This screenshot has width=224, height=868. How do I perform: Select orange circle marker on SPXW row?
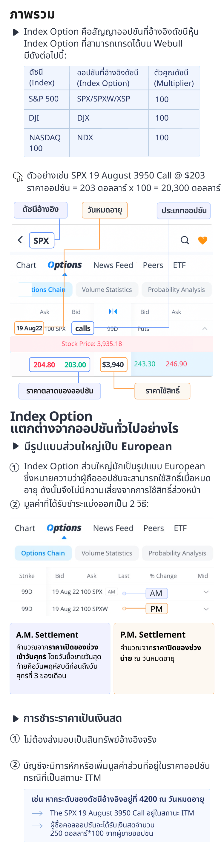click(x=124, y=609)
